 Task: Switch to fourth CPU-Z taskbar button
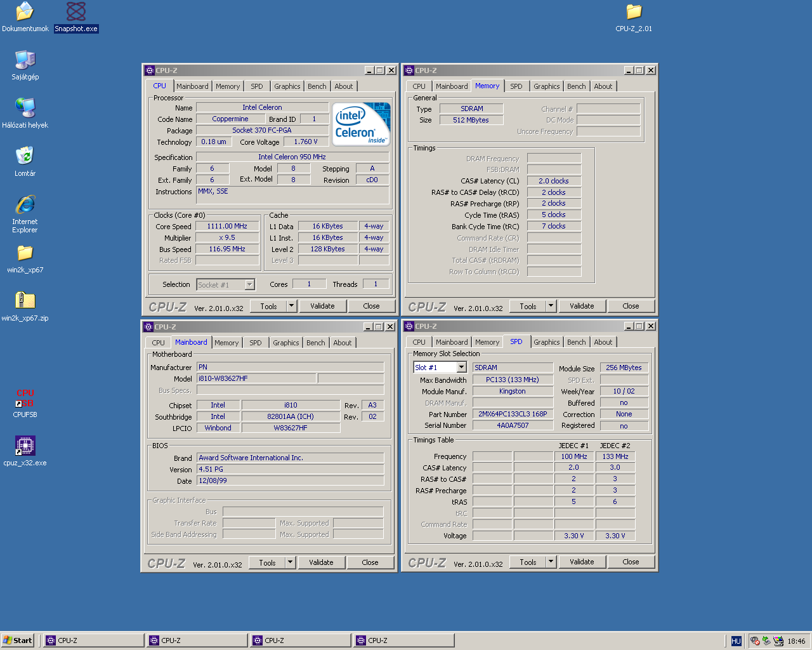point(403,640)
